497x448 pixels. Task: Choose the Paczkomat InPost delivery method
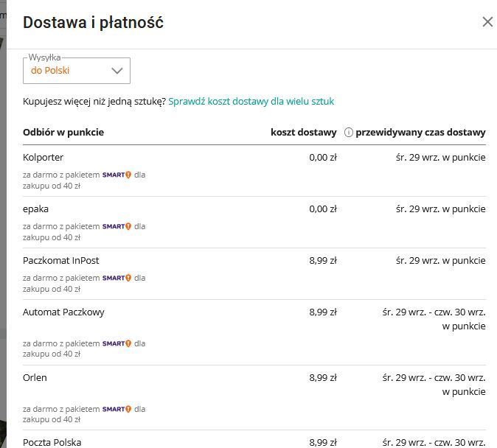61,261
